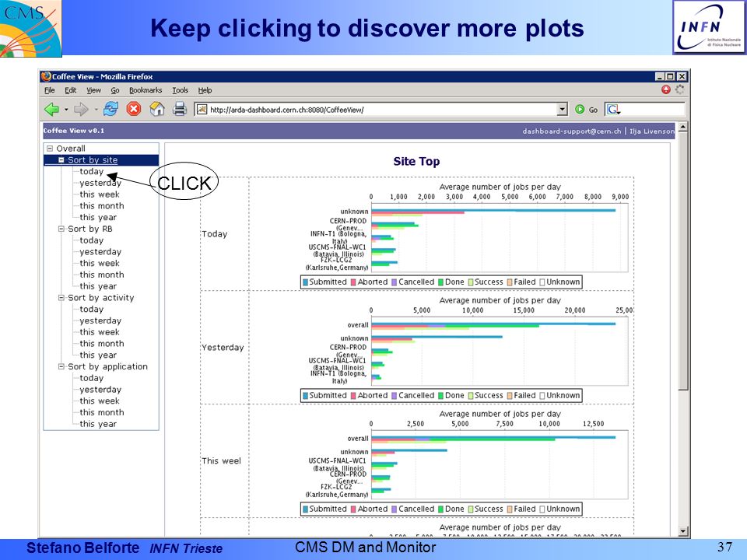Image resolution: width=747 pixels, height=560 pixels.
Task: Open the Edit menu
Action: click(71, 90)
